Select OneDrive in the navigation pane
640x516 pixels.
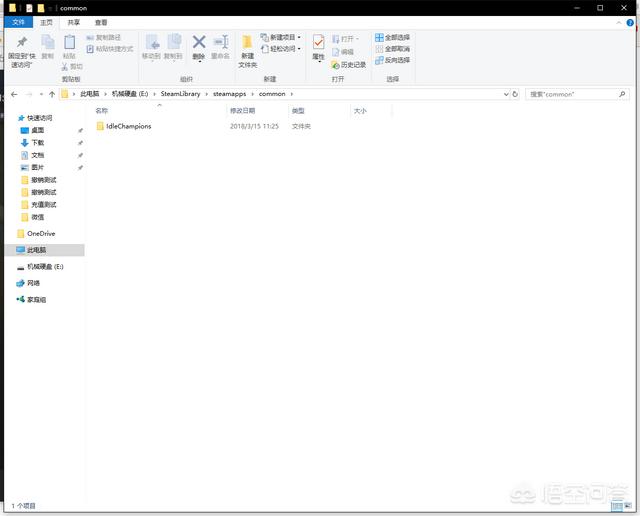[41, 233]
